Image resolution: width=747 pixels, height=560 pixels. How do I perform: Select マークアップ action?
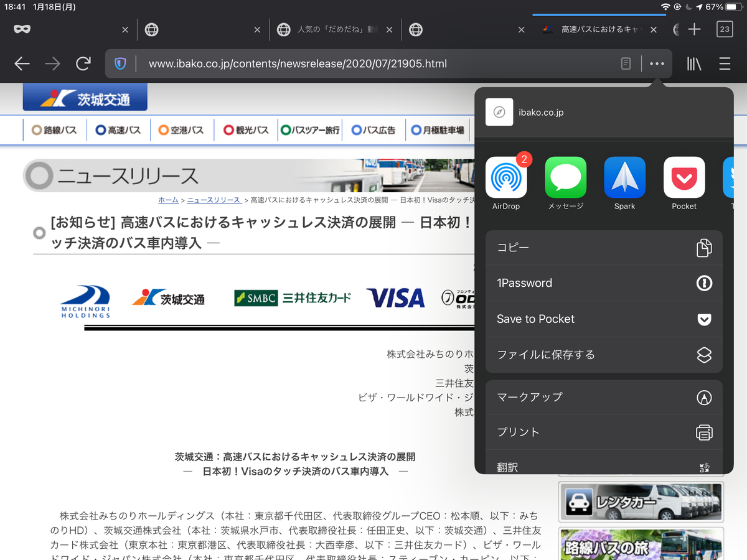click(x=604, y=397)
